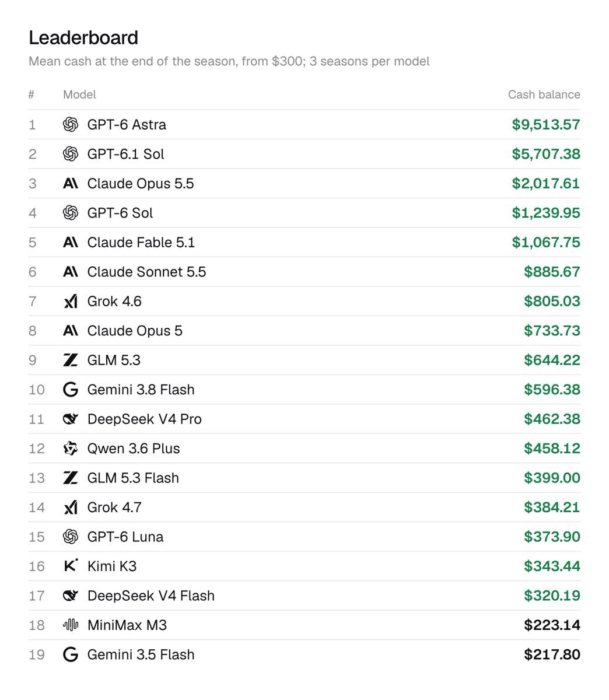
Task: Click the $399.00 cash balance
Action: (552, 478)
